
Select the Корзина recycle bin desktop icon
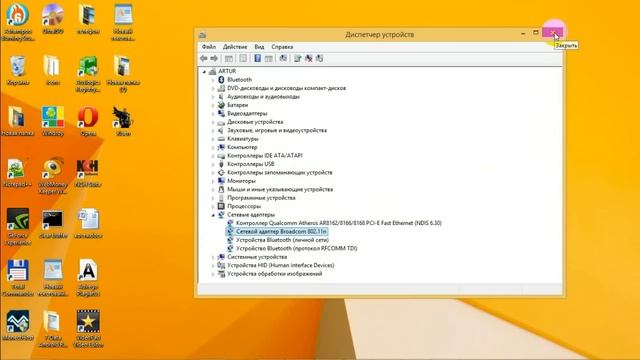18,70
